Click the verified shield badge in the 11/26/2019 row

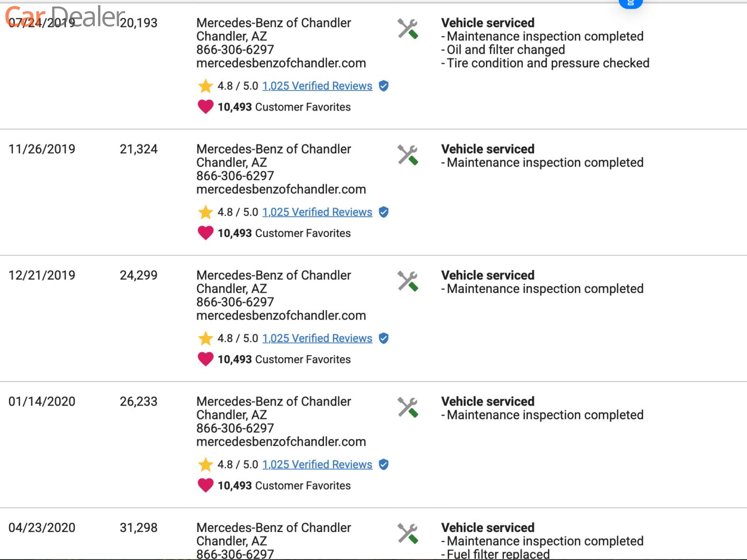[x=384, y=212]
